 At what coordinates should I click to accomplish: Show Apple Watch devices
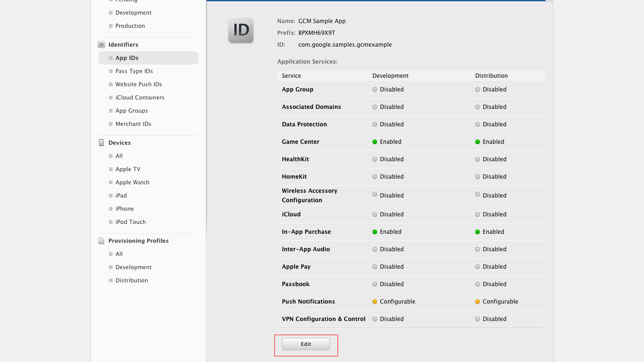[132, 182]
